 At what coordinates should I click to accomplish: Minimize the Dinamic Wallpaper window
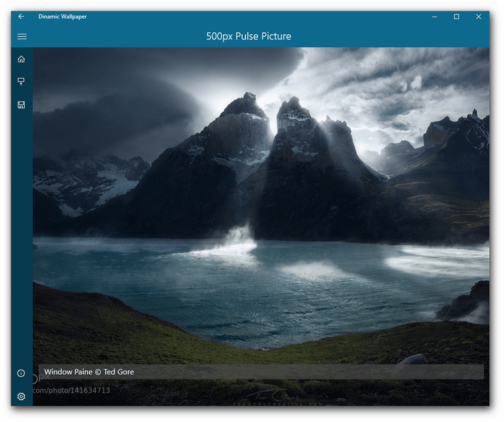coord(434,17)
